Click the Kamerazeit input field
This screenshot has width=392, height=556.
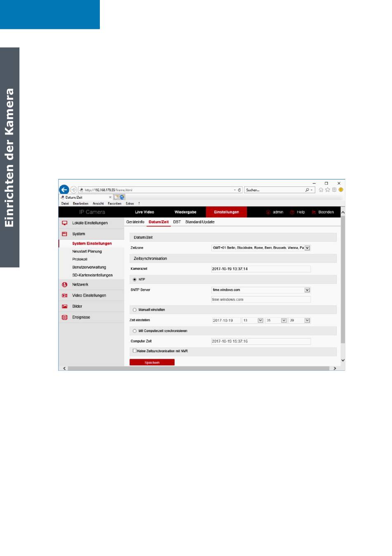[260, 269]
